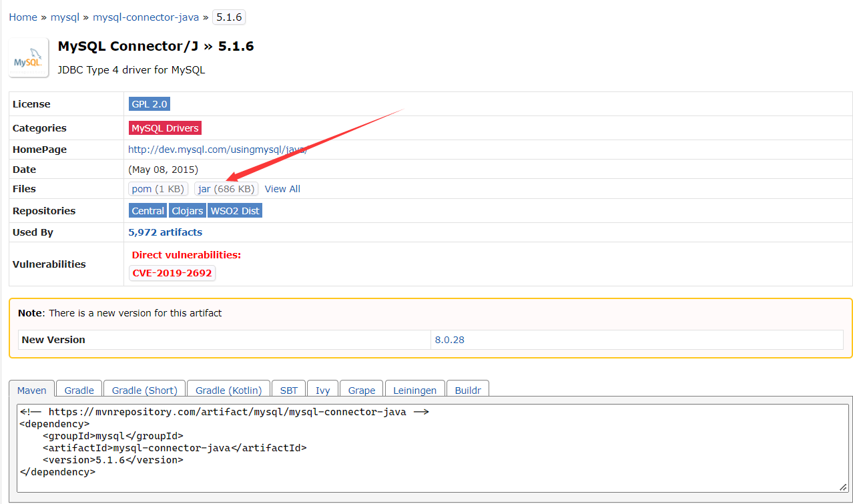Click the JDBC Type 4 driver description
This screenshot has width=853, height=504.
[x=131, y=69]
